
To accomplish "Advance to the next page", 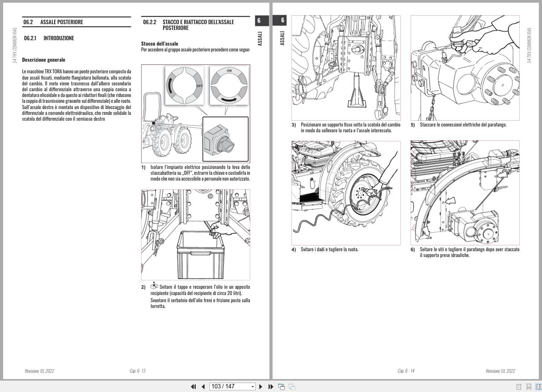I will coord(261,386).
